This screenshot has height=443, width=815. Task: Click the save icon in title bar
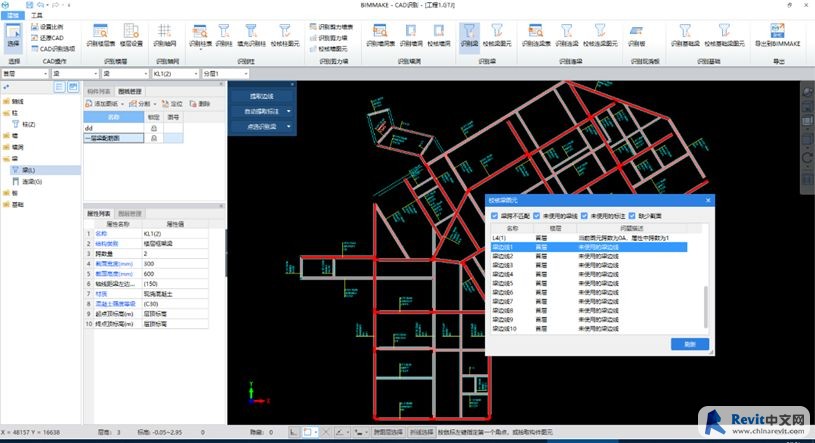tap(30, 5)
